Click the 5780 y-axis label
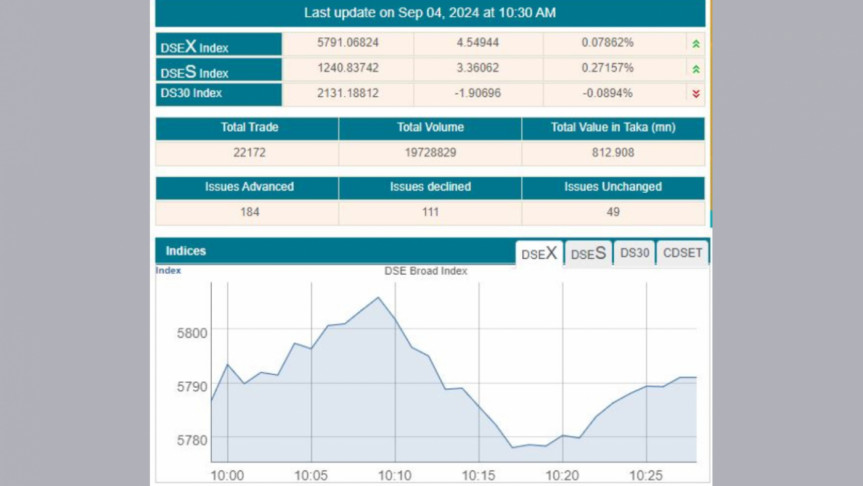This screenshot has height=486, width=863. (x=192, y=440)
